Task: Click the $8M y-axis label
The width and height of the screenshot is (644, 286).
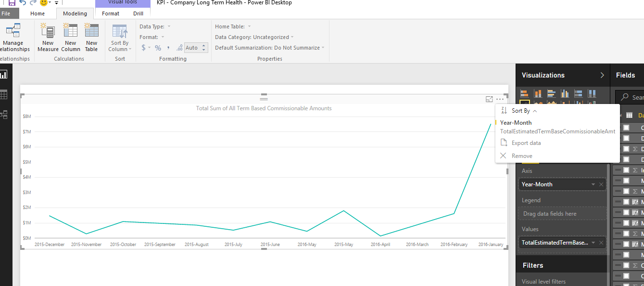Action: [27, 117]
